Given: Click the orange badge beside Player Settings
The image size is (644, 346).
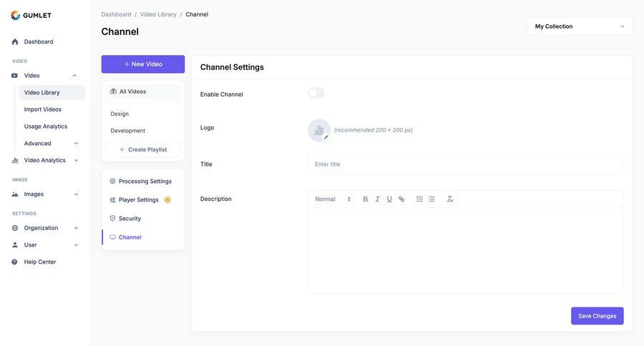Looking at the screenshot, I should tap(167, 200).
